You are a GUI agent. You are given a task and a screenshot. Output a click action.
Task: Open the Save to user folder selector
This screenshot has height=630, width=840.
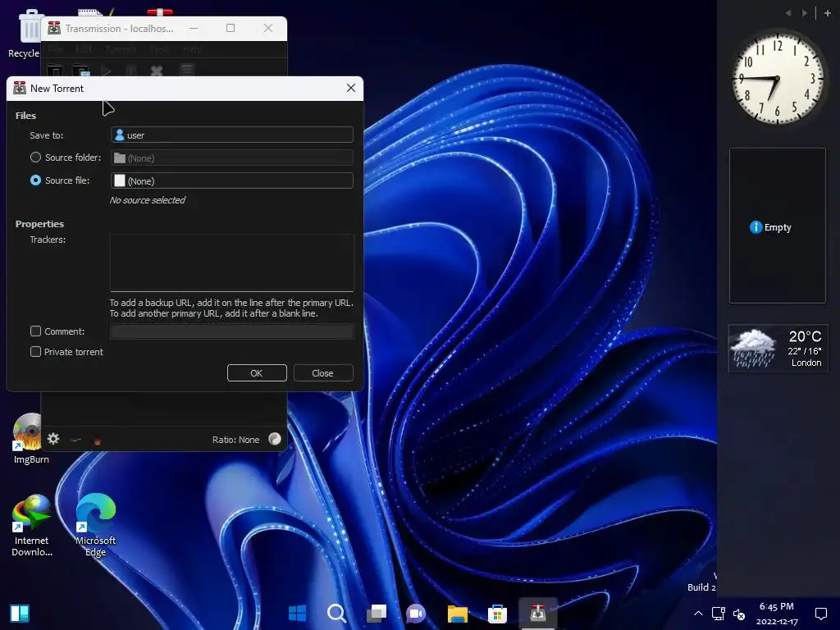[x=232, y=135]
